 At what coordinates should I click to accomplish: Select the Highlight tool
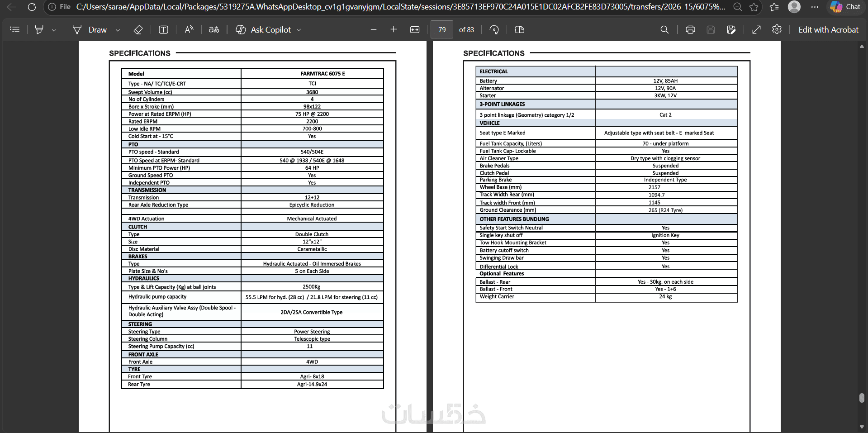click(x=39, y=29)
